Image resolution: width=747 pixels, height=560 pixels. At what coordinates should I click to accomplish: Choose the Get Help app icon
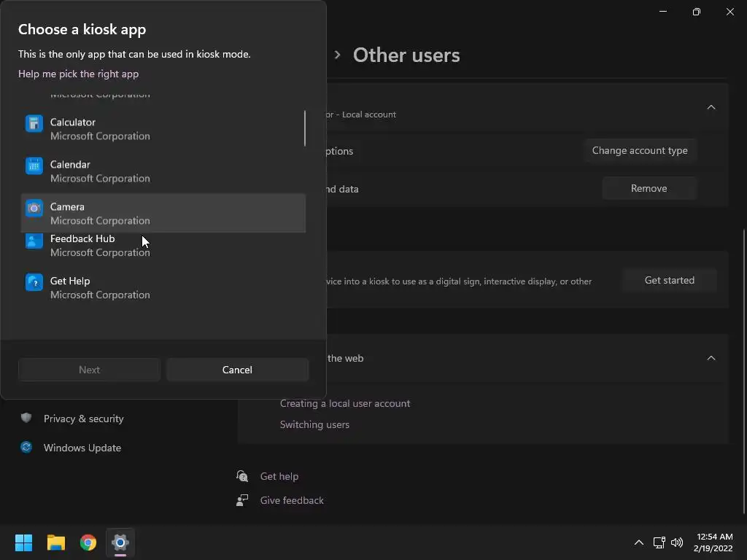(34, 283)
